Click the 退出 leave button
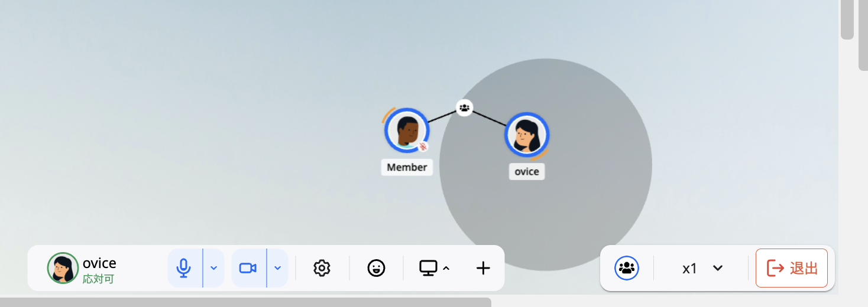This screenshot has height=307, width=868. (792, 268)
